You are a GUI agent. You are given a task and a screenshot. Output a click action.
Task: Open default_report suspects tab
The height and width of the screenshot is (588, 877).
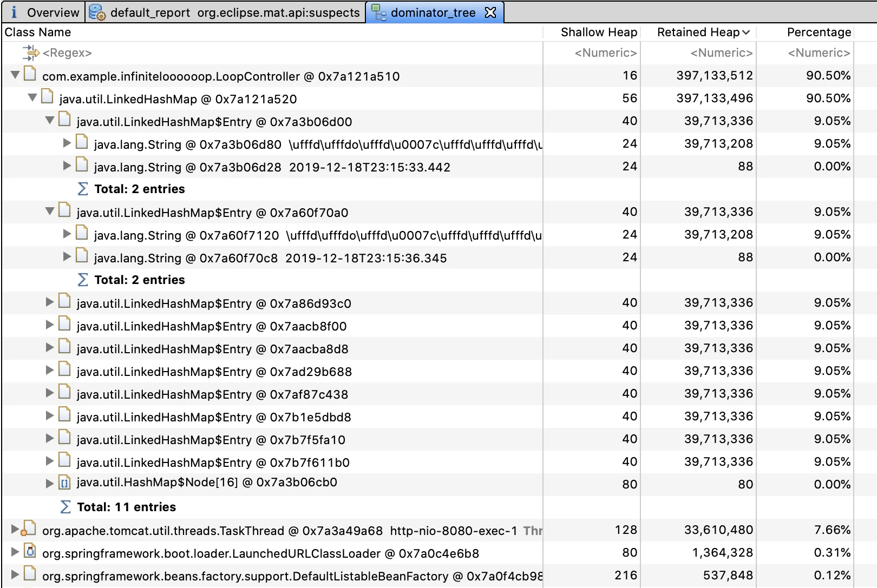tap(225, 12)
